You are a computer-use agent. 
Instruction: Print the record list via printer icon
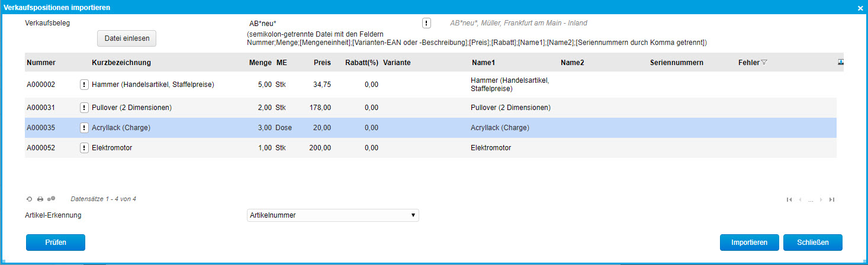click(40, 199)
